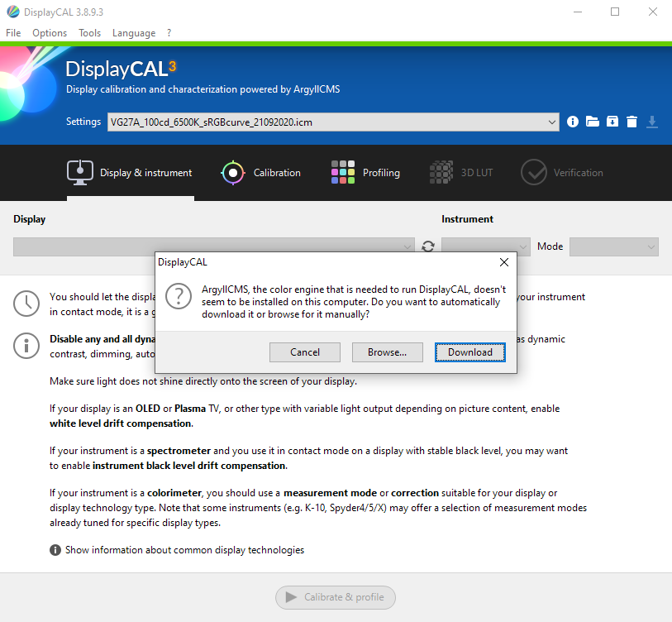Open the Mode dropdown
This screenshot has width=672, height=622.
click(x=613, y=246)
